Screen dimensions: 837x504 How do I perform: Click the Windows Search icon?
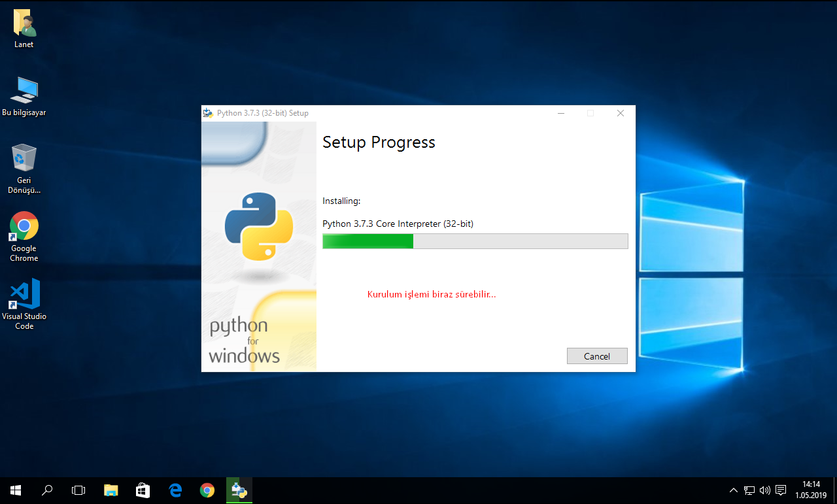tap(46, 490)
